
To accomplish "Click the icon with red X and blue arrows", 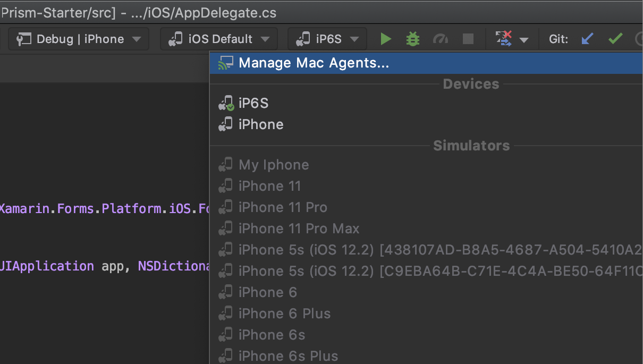I will tap(503, 39).
